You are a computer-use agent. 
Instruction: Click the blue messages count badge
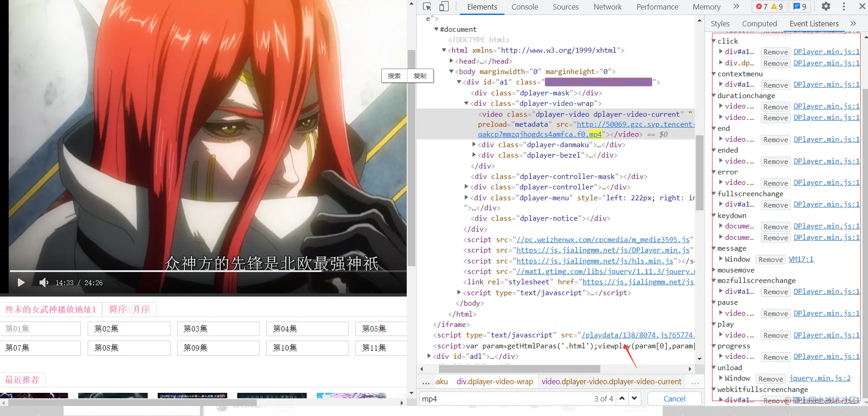[800, 7]
